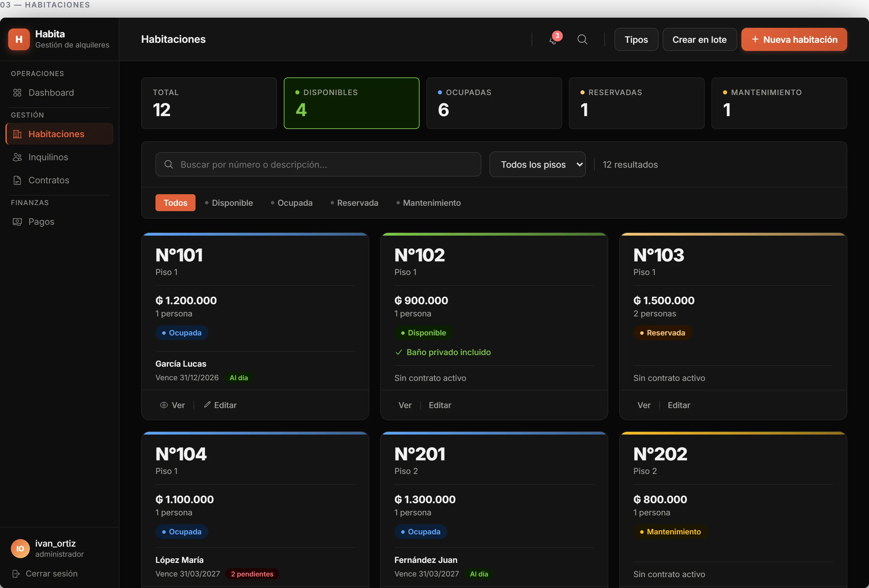
Task: Expand the Todos los pisos dropdown
Action: pos(537,165)
